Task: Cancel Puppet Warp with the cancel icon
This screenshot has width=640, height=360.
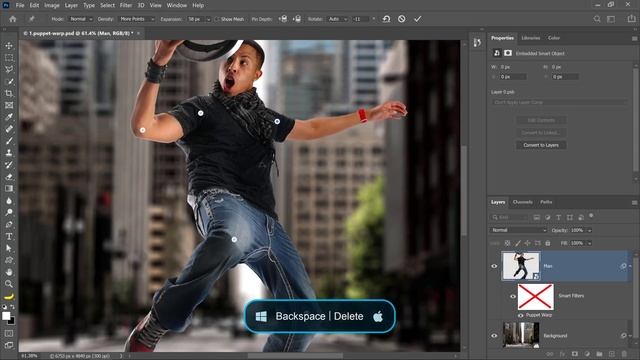Action: 402,19
